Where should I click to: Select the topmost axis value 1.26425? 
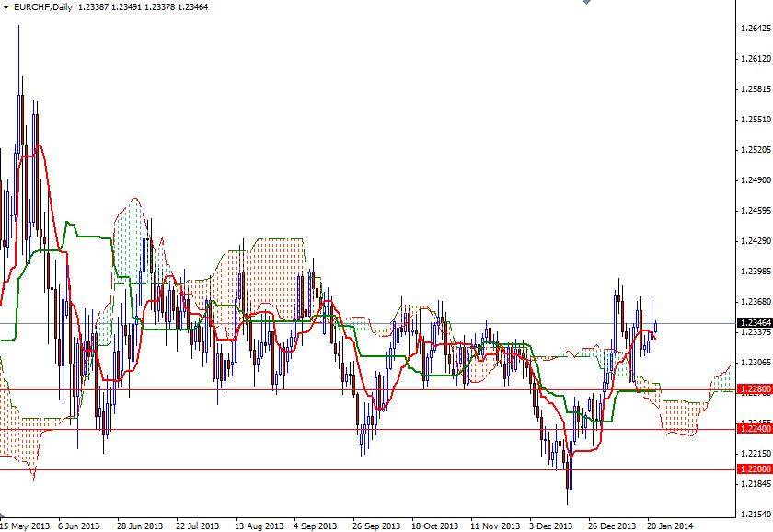[756, 29]
